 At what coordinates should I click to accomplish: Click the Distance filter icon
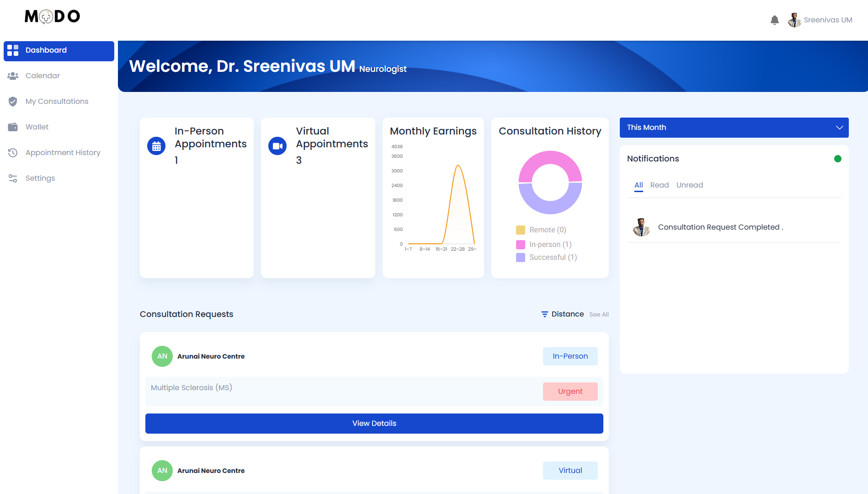click(x=544, y=314)
